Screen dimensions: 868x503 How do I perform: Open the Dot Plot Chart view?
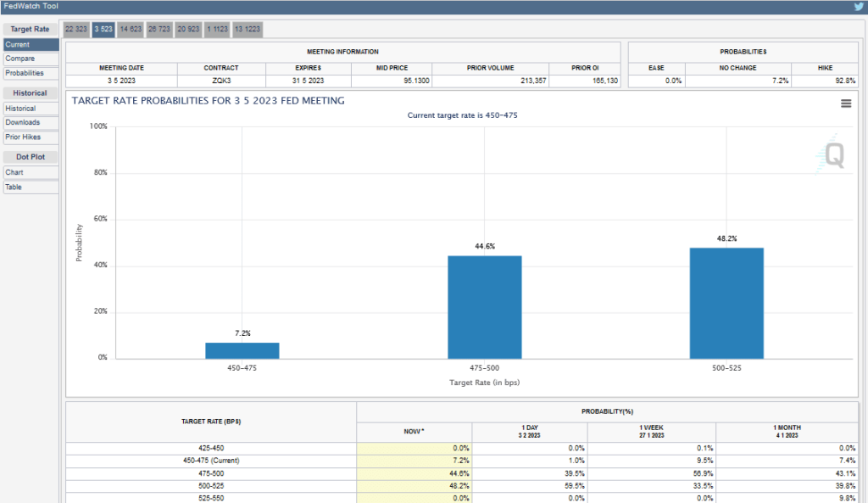click(30, 172)
